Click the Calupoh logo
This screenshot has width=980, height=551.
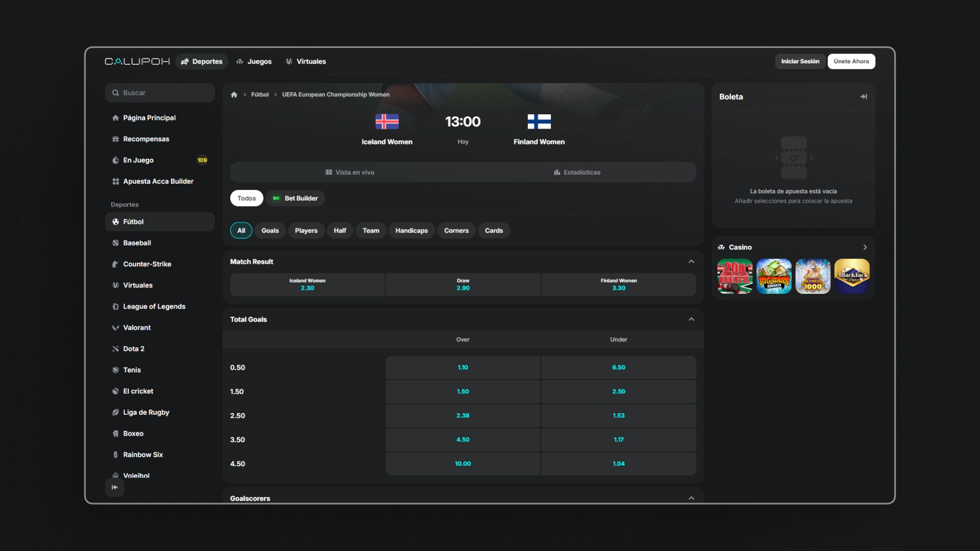click(x=137, y=61)
